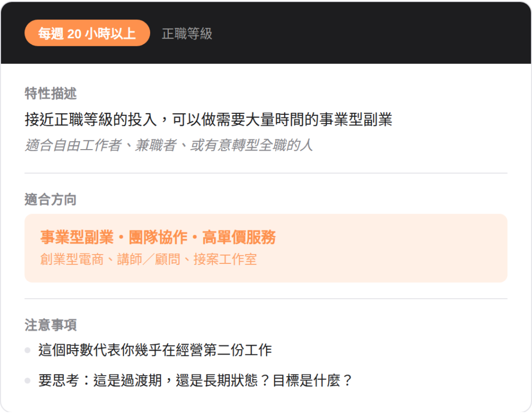The image size is (532, 413).
Task: Click 接案工作室 example text
Action: click(x=225, y=259)
